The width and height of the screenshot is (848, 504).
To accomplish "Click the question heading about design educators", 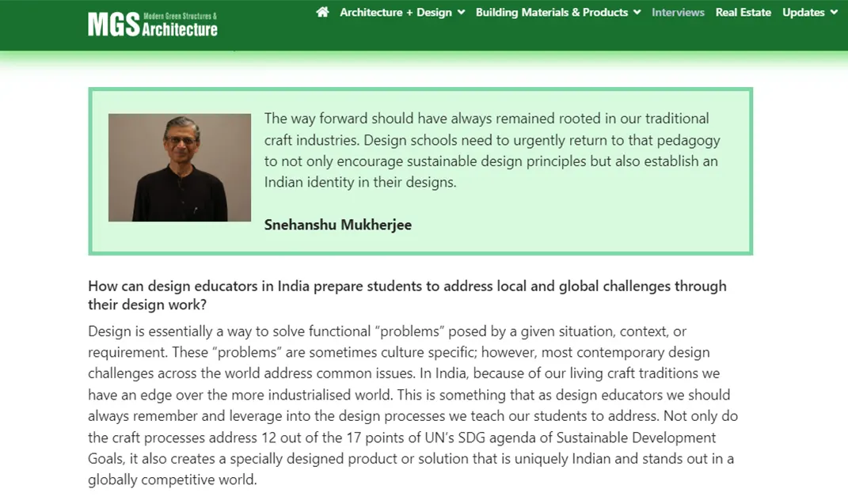I will click(407, 295).
